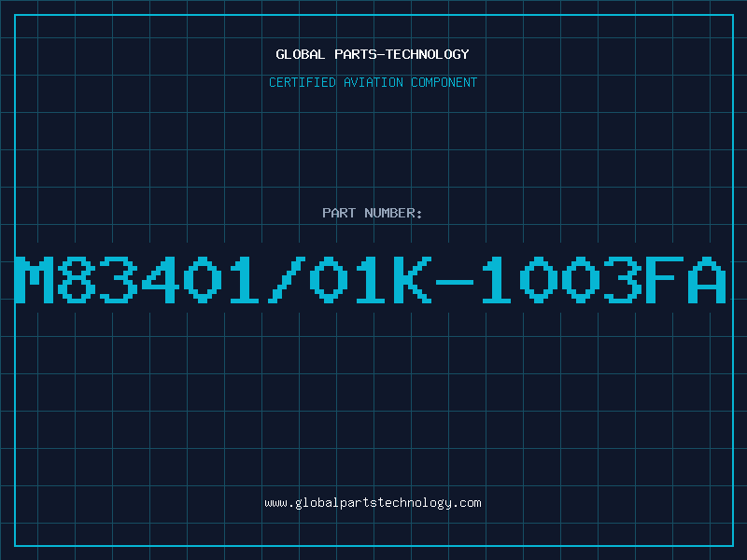This screenshot has width=747, height=560.
Task: Open the www.globalpartstechnology.com link
Action: click(373, 503)
